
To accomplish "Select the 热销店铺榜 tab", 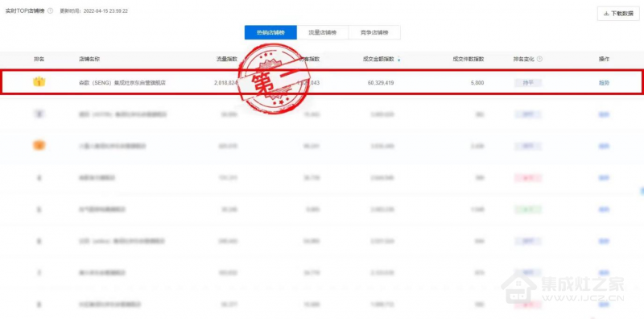I will pos(270,32).
